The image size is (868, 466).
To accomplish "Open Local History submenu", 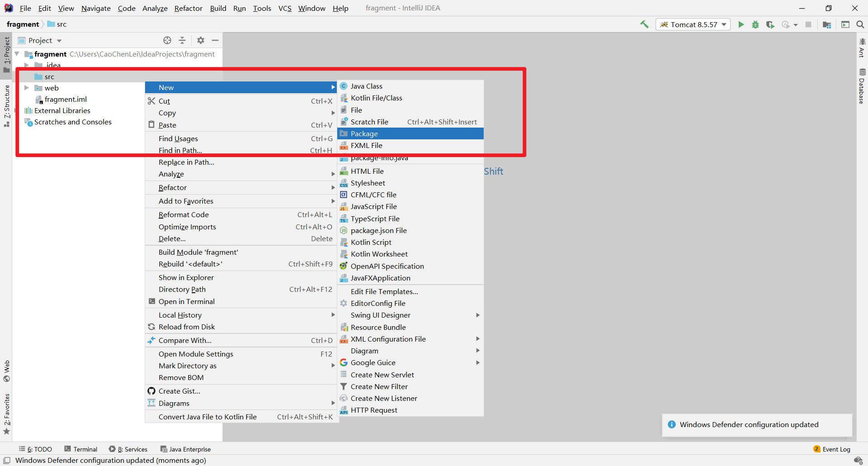I will click(241, 315).
